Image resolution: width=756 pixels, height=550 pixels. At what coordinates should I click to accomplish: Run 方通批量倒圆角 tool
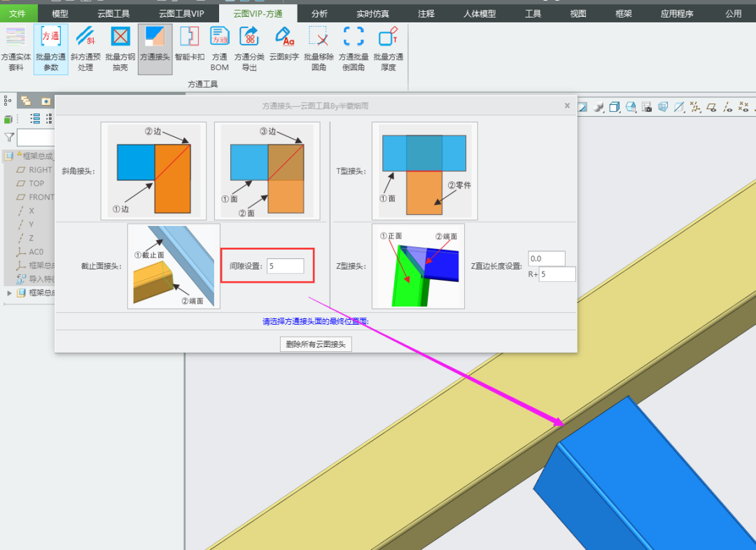353,49
